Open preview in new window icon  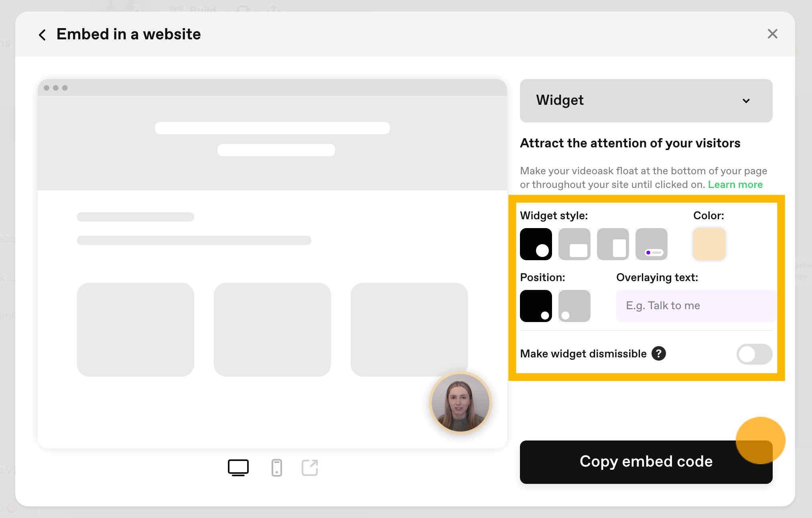point(310,467)
